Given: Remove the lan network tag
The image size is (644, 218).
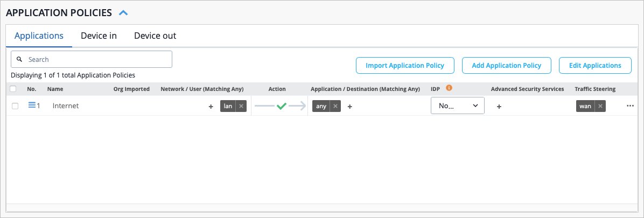Looking at the screenshot, I should point(241,106).
